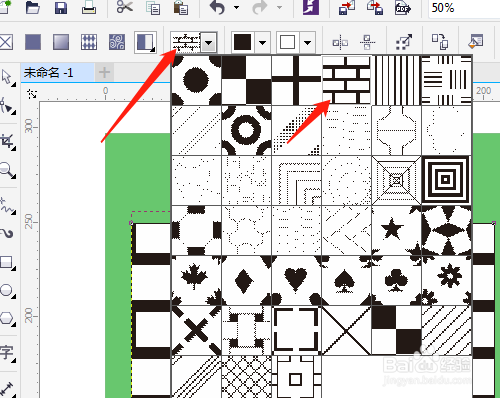500x398 pixels.
Task: Select Vector pattern fill type
Action: tap(89, 42)
